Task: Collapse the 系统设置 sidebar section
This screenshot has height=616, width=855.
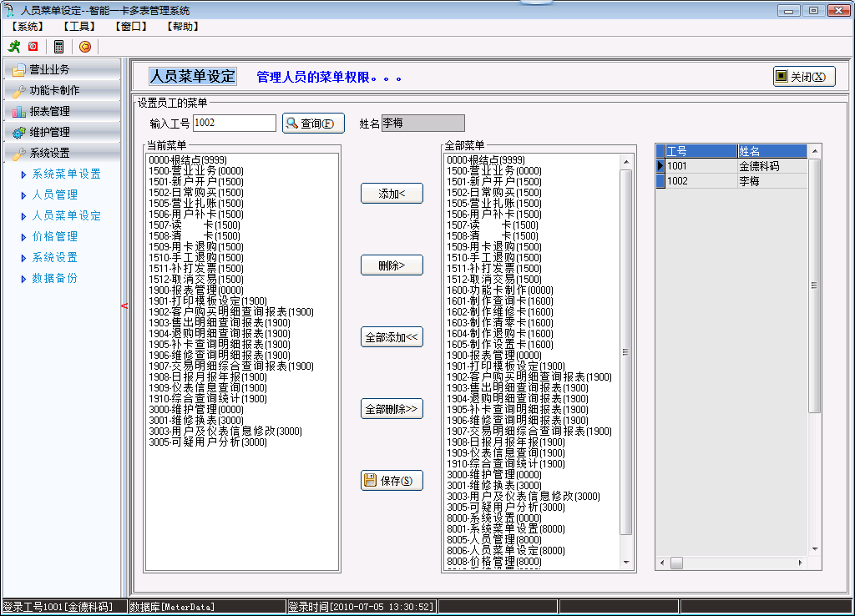Action: (50, 153)
